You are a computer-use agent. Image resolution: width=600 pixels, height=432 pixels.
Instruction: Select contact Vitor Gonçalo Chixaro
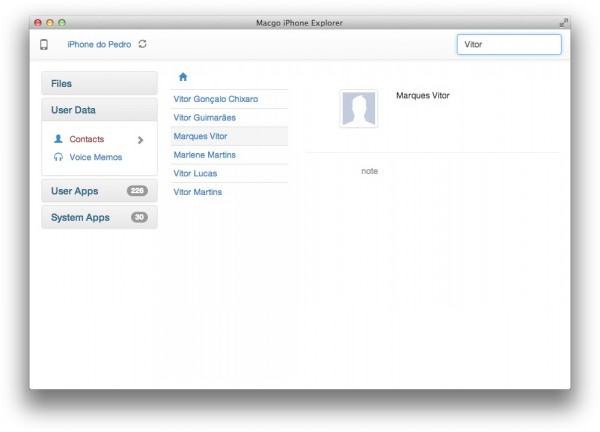(x=229, y=99)
